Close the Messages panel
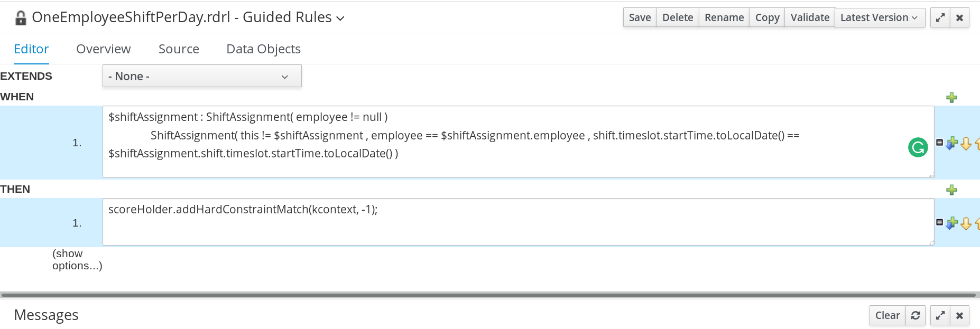The image size is (980, 329). [x=959, y=315]
